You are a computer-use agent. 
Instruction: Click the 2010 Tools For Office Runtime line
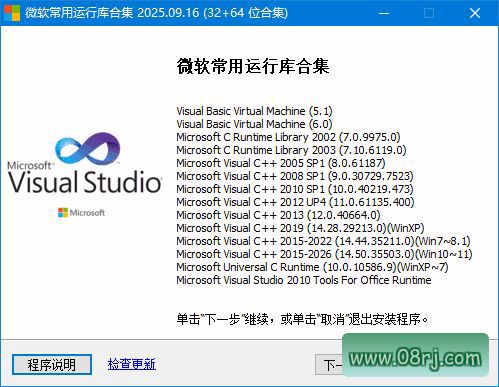tap(304, 280)
